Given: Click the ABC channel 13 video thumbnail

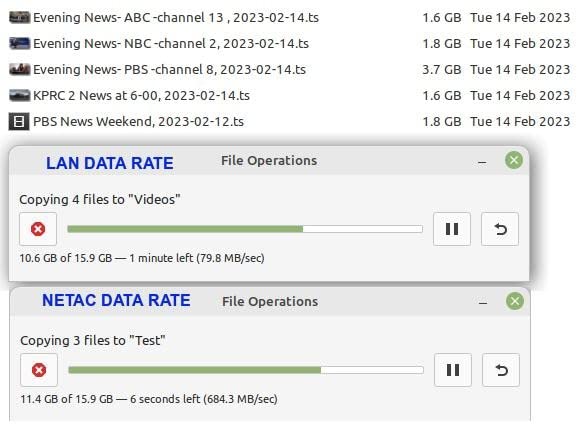Looking at the screenshot, I should click(19, 17).
